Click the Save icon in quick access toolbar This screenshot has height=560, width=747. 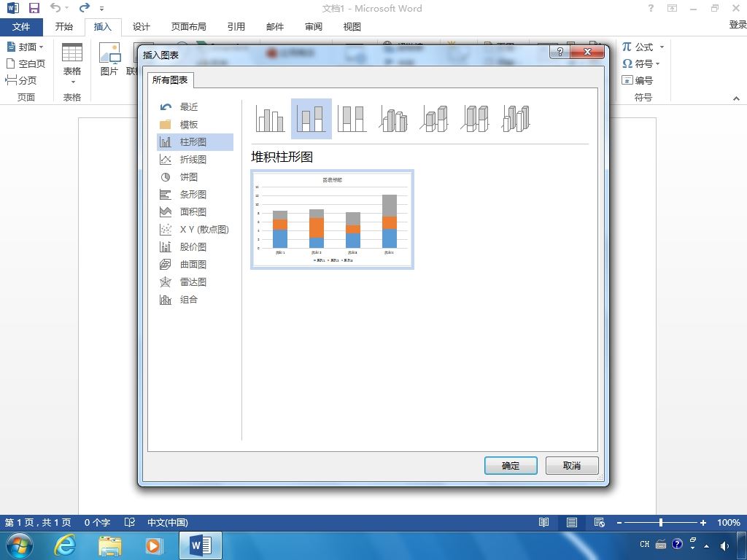tap(34, 8)
